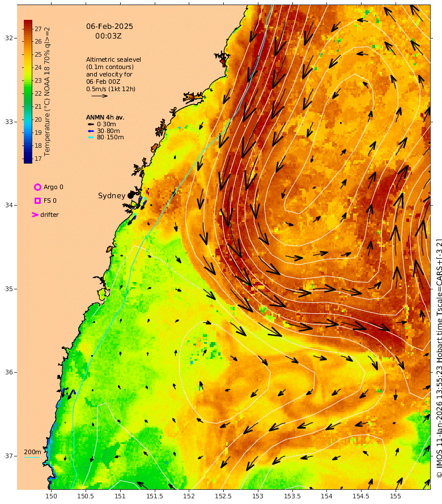
Task: Click the 'ANMN 4h av.' heading
Action: 105,117
